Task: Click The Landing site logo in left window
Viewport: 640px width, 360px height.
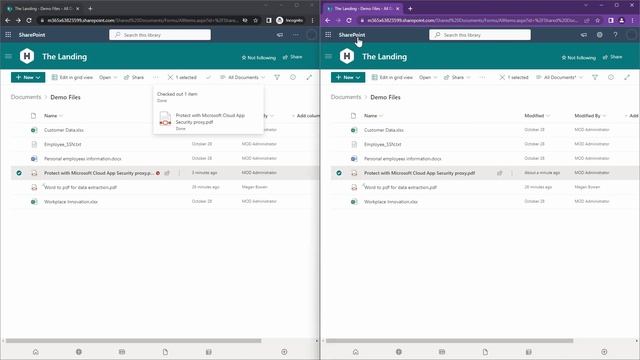Action: coord(27,56)
